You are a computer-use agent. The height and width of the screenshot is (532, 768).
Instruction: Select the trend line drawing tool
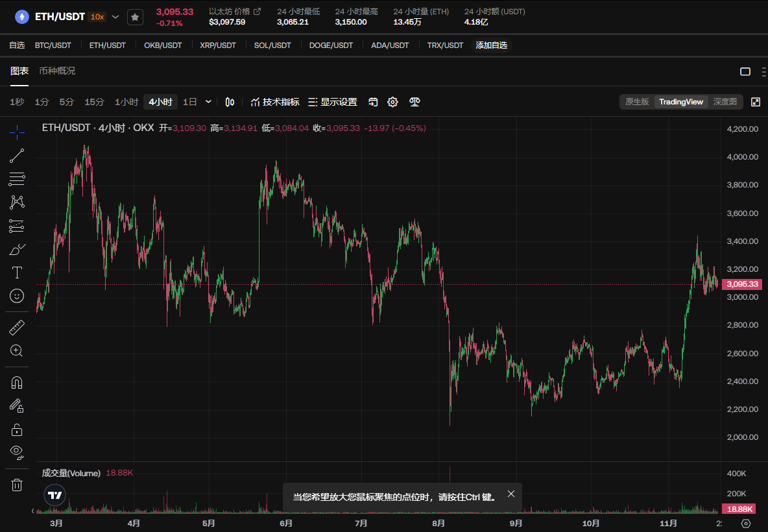tap(18, 156)
